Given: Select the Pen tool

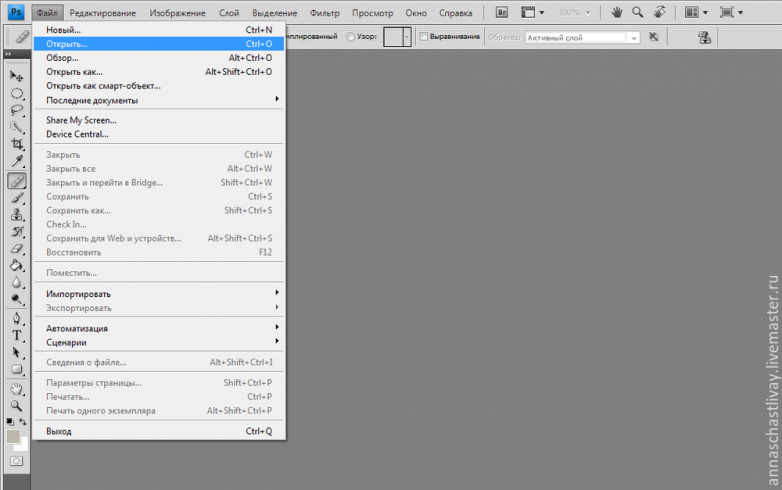Looking at the screenshot, I should tap(16, 319).
